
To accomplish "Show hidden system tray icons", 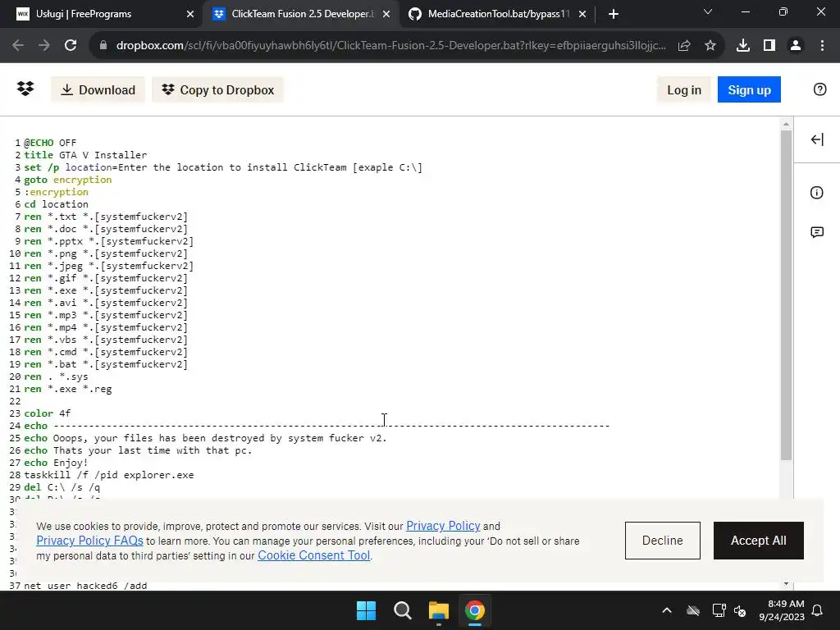I will [x=666, y=610].
